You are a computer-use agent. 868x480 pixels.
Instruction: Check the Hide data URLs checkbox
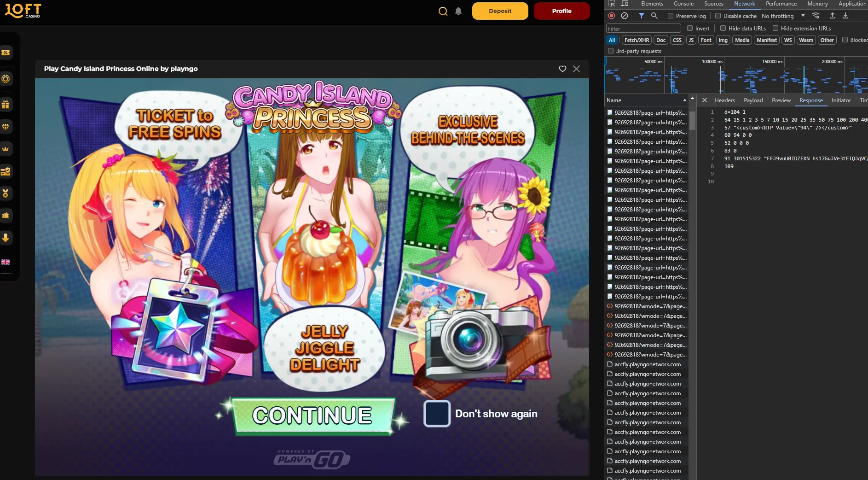coord(723,28)
